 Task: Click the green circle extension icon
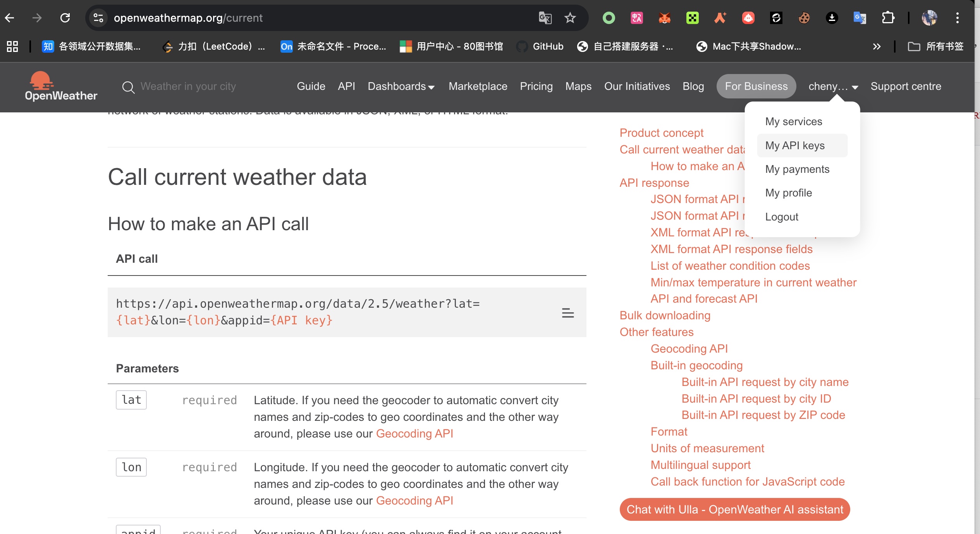(609, 18)
